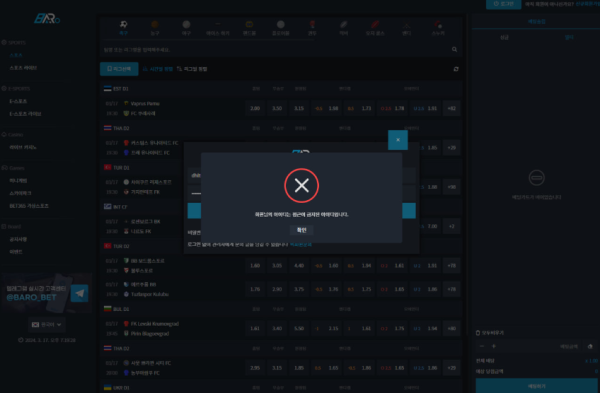This screenshot has width=600, height=393.
Task: Expand +80 markets for FK Levski Krumovgrad
Action: pyautogui.click(x=452, y=328)
